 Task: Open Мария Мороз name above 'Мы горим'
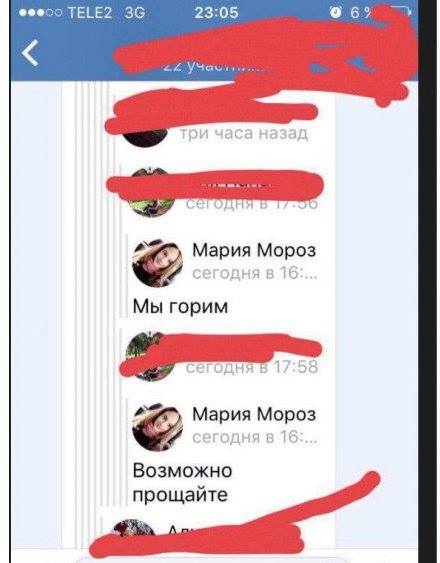click(x=254, y=250)
